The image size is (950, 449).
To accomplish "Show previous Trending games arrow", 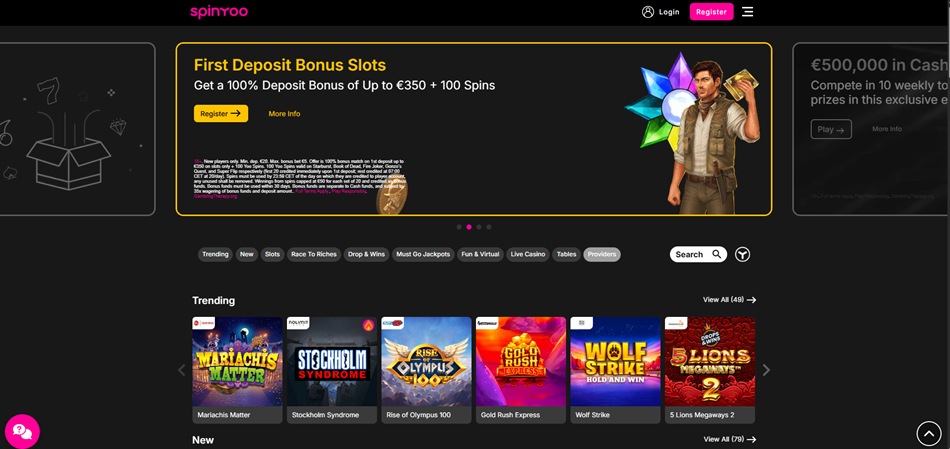I will 182,370.
